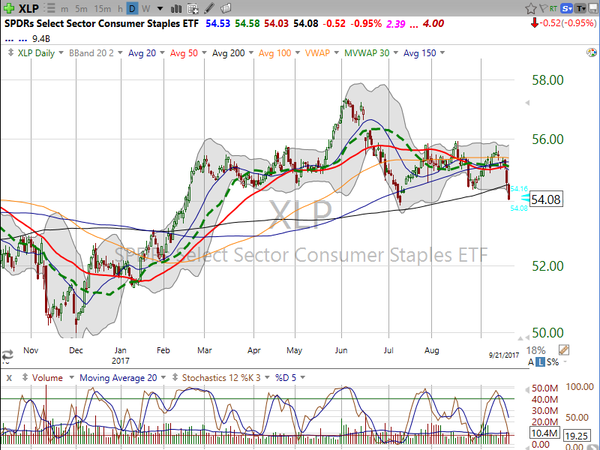
Task: Click the gray arrow beside 50.0M volume scale
Action: point(527,390)
